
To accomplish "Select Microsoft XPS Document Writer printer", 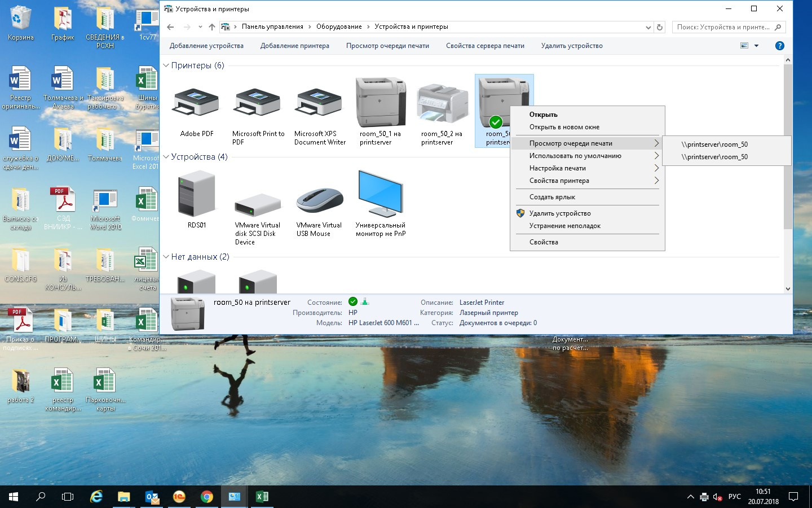I will pyautogui.click(x=319, y=103).
